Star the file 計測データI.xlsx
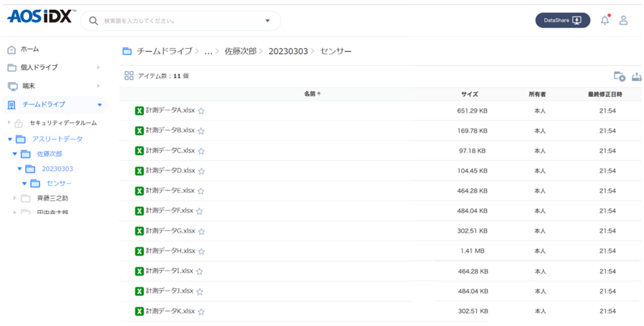Screen dimensions: 644x326 pyautogui.click(x=199, y=271)
